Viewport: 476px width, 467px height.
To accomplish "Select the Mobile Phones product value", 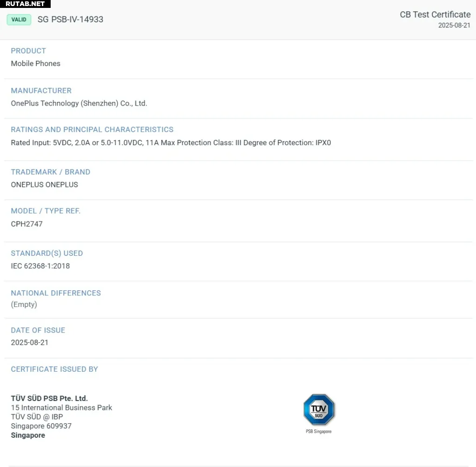I will tap(35, 64).
